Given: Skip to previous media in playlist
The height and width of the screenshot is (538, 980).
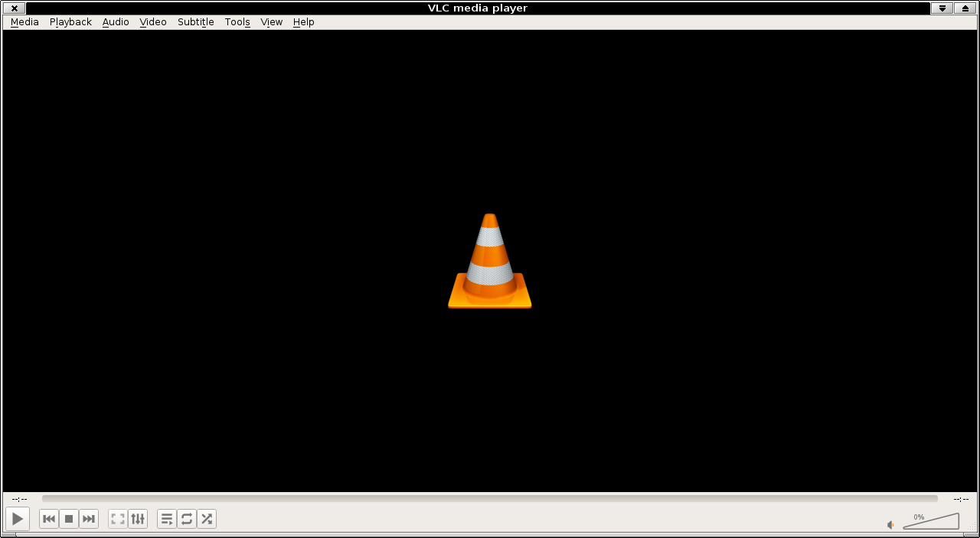Looking at the screenshot, I should [x=49, y=519].
